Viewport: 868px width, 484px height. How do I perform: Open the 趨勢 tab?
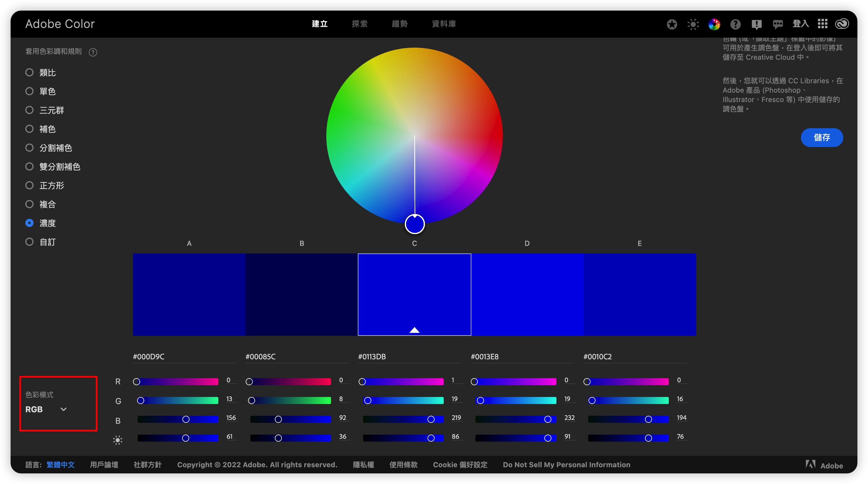pos(400,24)
